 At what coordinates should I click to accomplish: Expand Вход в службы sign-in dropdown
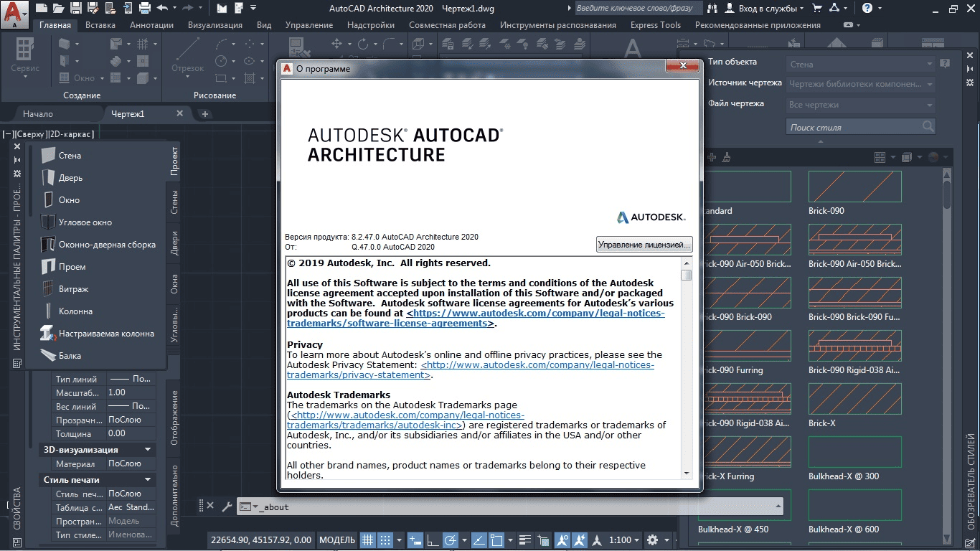pyautogui.click(x=764, y=9)
